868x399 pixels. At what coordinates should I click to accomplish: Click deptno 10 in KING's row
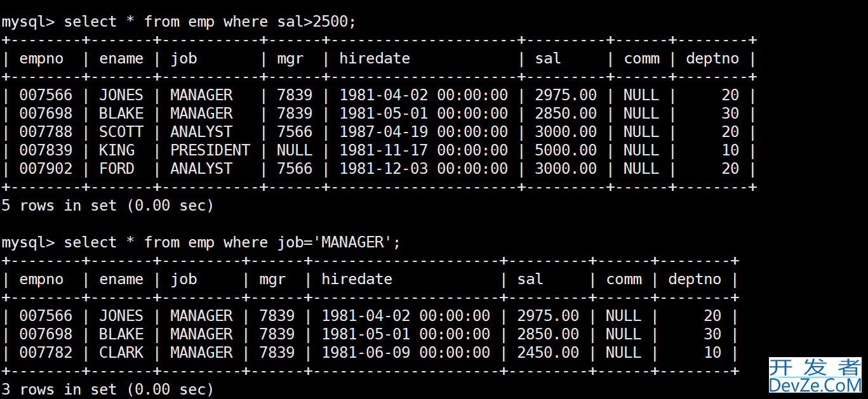[730, 150]
